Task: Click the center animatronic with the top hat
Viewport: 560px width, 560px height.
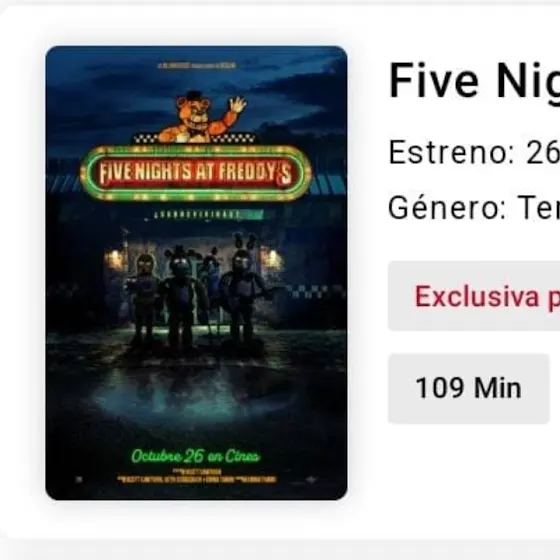Action: pos(184,296)
